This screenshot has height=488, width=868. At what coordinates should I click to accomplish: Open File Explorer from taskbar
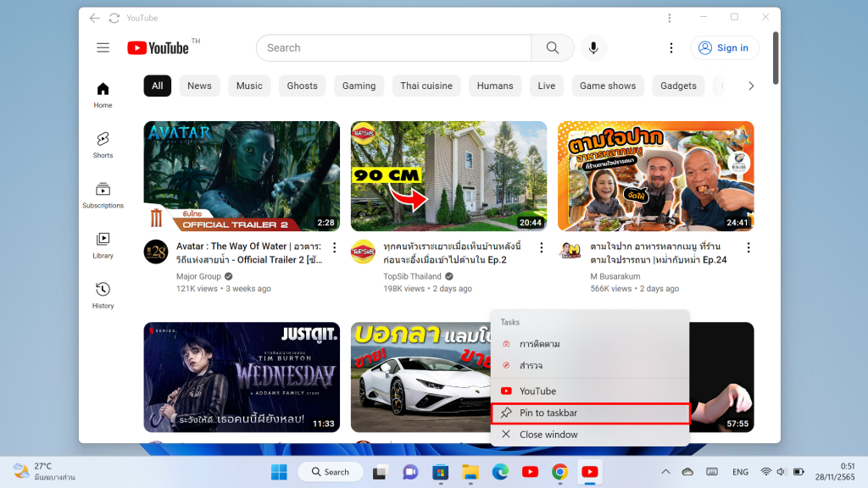pos(470,472)
